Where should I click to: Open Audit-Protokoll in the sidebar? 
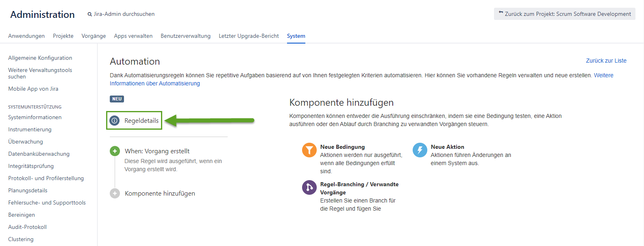point(27,227)
